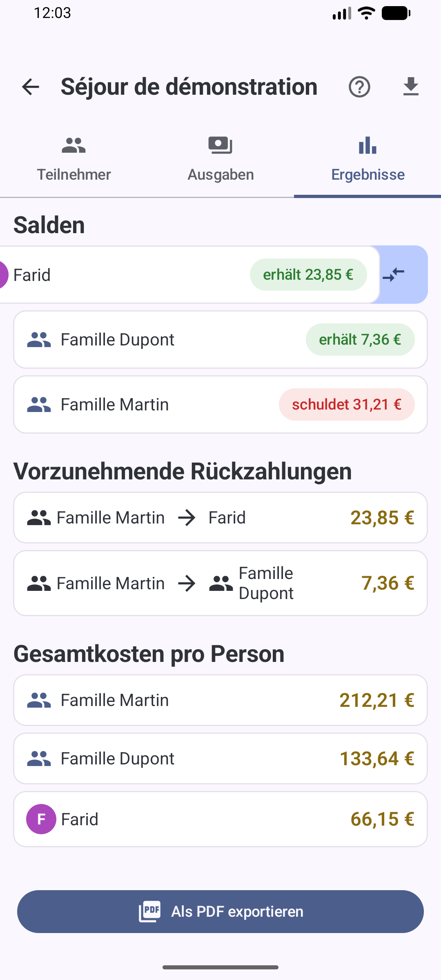Tap the Teilnehmer people icon
The height and width of the screenshot is (980, 441).
point(73,145)
